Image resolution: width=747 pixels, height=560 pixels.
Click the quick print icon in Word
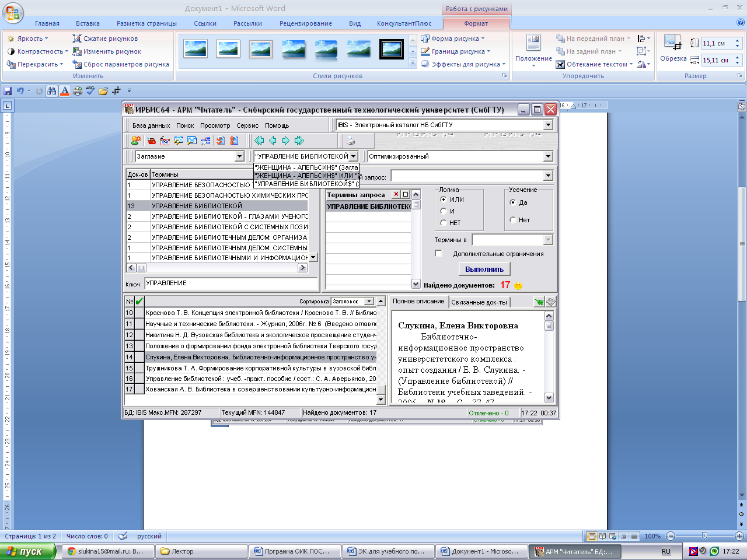coord(78,91)
